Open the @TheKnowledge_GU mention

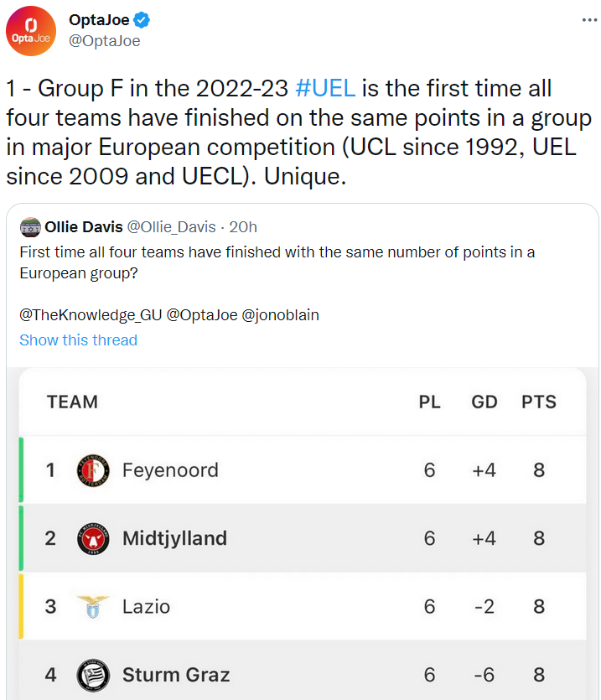(91, 315)
